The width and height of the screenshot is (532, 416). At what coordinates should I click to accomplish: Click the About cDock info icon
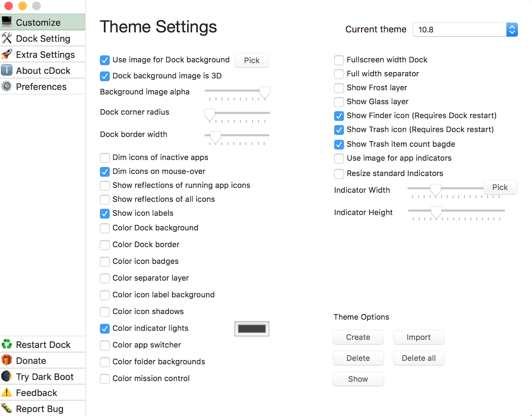coord(7,70)
